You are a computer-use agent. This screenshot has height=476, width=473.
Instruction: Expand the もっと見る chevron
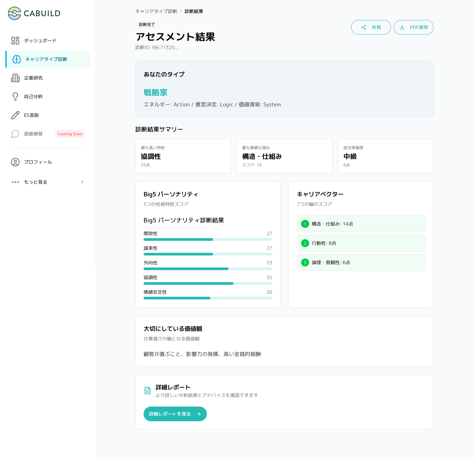point(82,182)
